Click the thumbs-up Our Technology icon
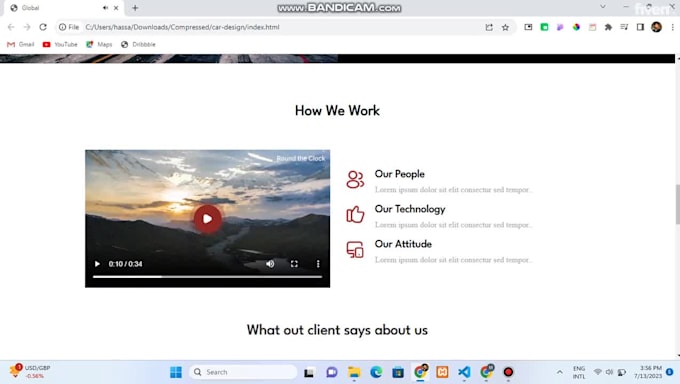Image resolution: width=680 pixels, height=384 pixels. pyautogui.click(x=355, y=214)
